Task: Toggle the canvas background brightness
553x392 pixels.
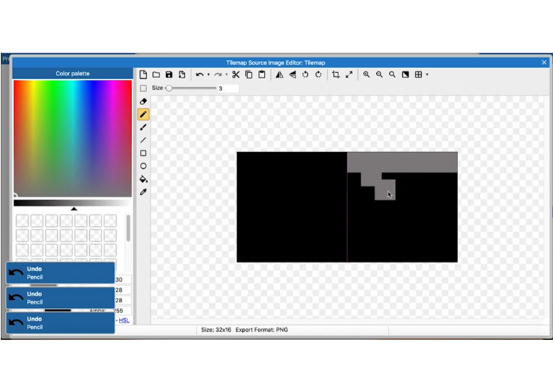Action: click(405, 75)
